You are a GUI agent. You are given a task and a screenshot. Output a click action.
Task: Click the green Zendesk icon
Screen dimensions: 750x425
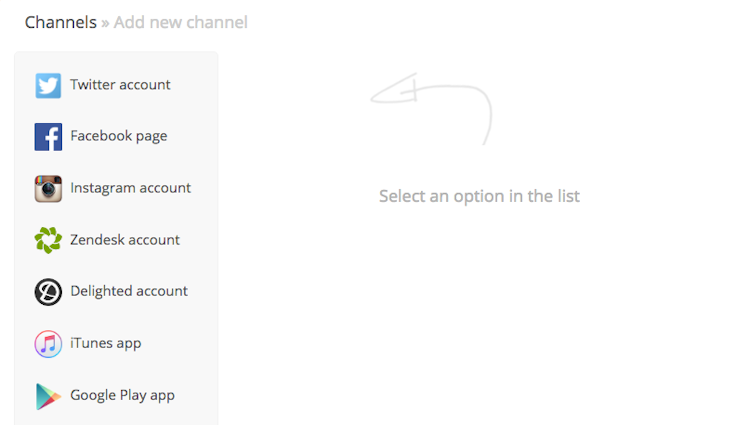coord(48,240)
